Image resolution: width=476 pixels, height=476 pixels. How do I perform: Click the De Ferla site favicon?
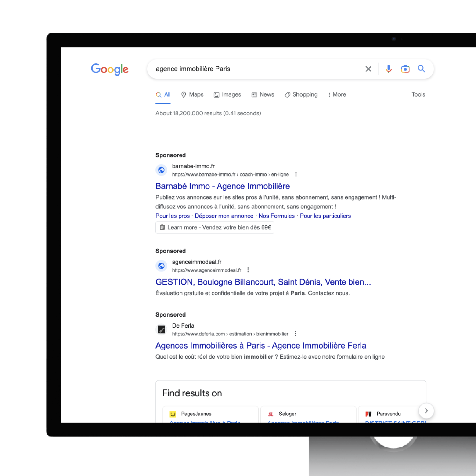tap(161, 329)
